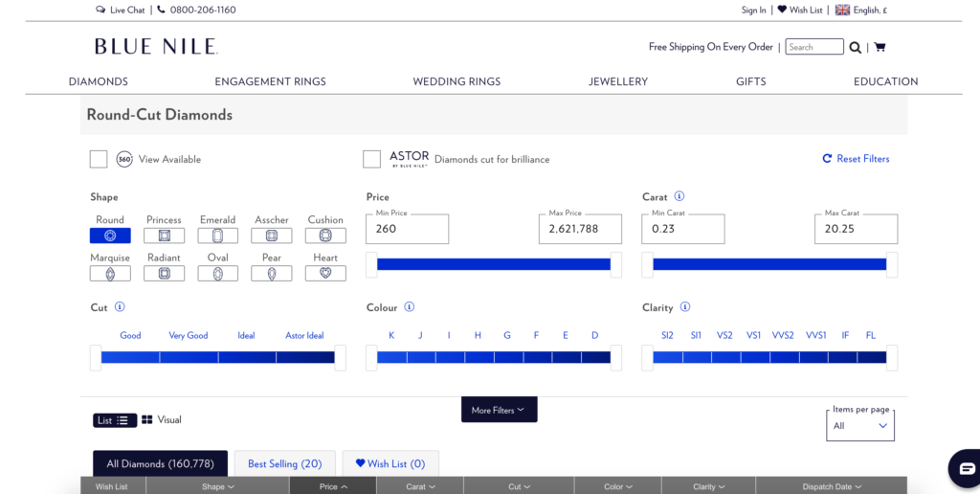The image size is (980, 494).
Task: Open the ENGAGEMENT RINGS menu
Action: point(270,81)
